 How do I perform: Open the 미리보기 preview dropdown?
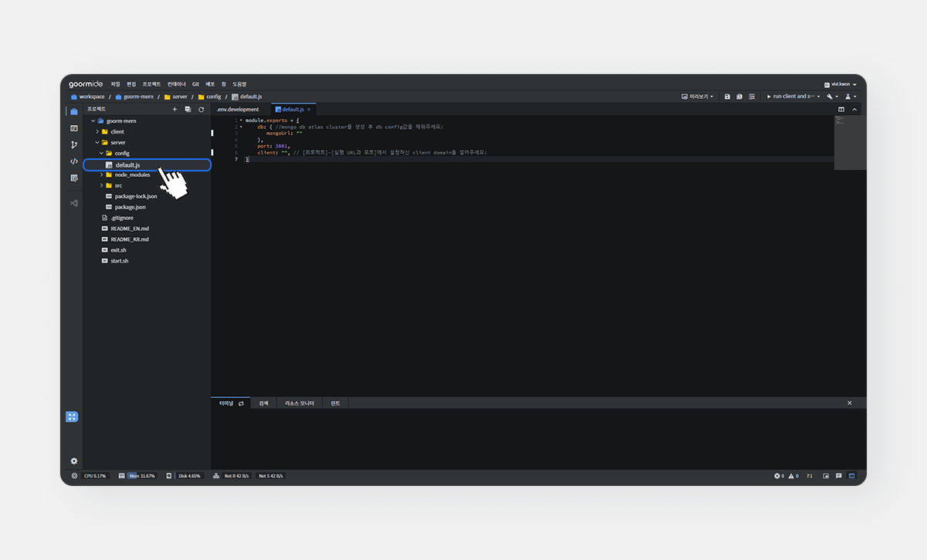(x=697, y=97)
